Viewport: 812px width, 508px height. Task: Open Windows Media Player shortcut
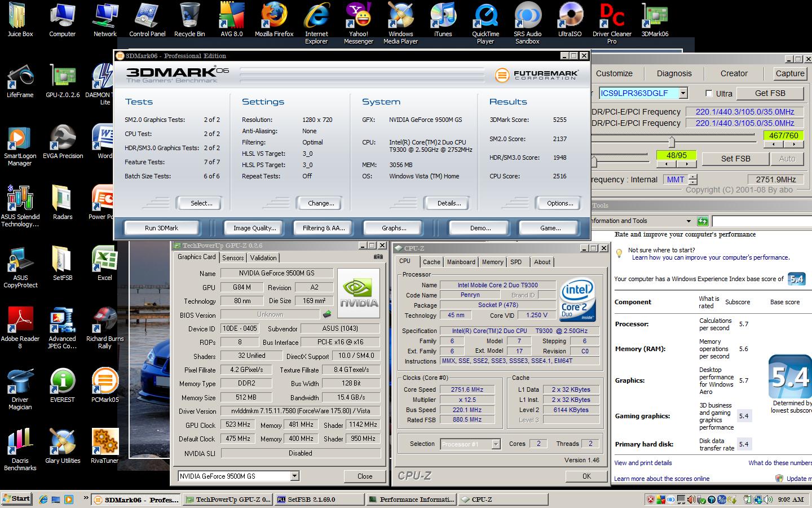click(x=401, y=23)
